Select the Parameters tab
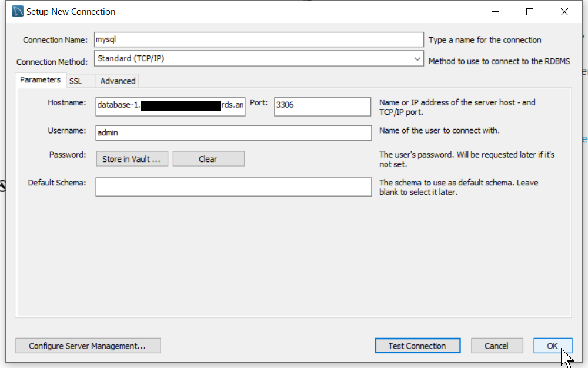 click(41, 80)
